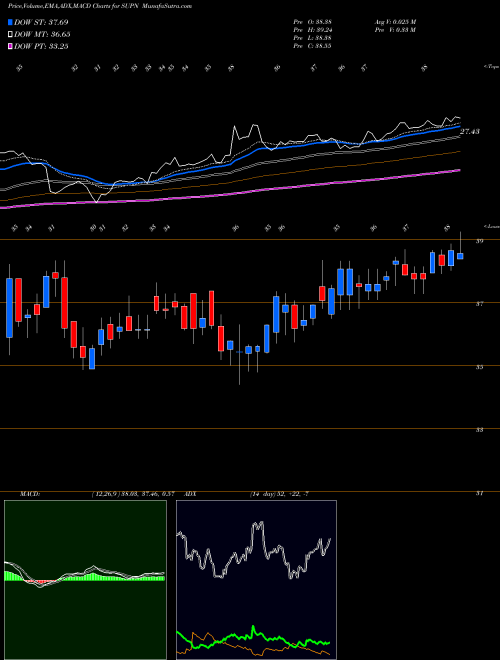Select the 'DOW ST: 37.69' legend text
The image size is (500, 660).
pyautogui.click(x=41, y=22)
